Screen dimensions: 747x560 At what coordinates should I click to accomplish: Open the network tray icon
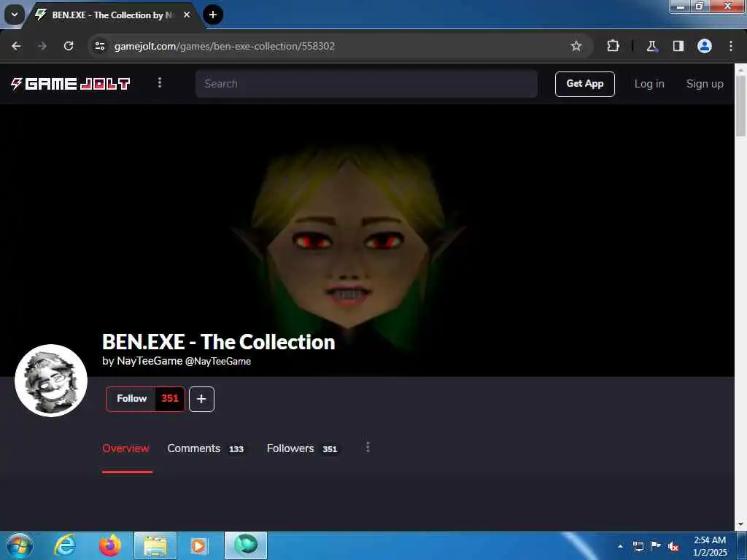point(638,546)
